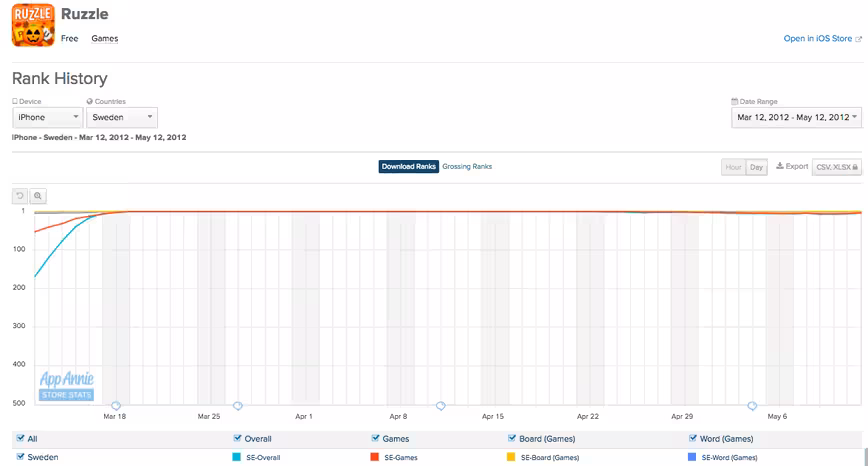This screenshot has width=868, height=466.
Task: Toggle the Overall checkbox
Action: tap(237, 438)
